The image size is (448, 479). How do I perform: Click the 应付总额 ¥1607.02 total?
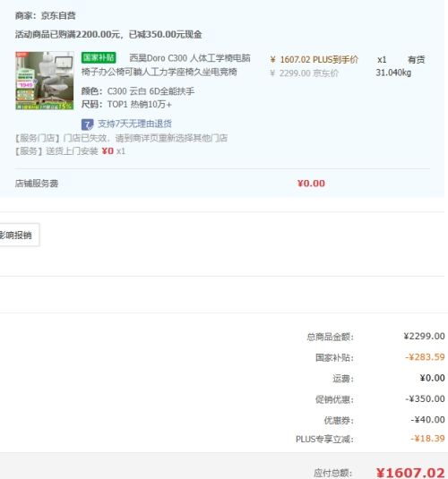tap(410, 473)
